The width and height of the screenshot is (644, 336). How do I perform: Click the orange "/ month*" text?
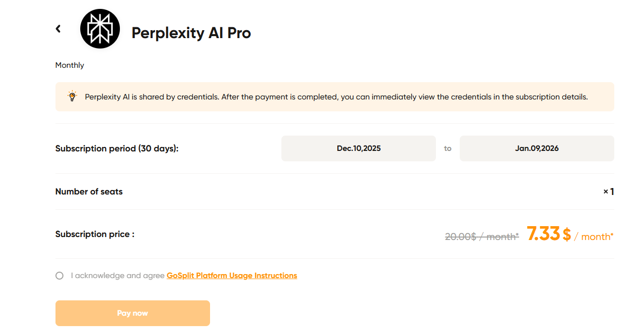point(593,237)
